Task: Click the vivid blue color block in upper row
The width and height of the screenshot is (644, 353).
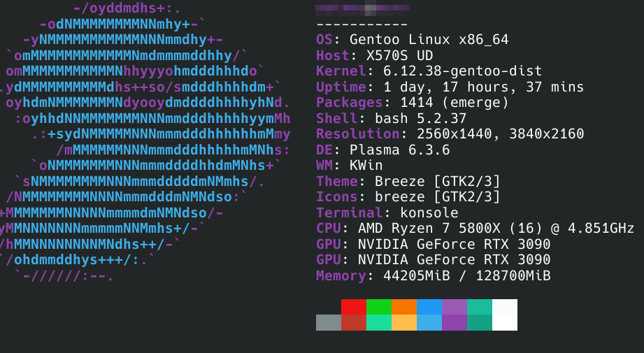Action: point(429,307)
